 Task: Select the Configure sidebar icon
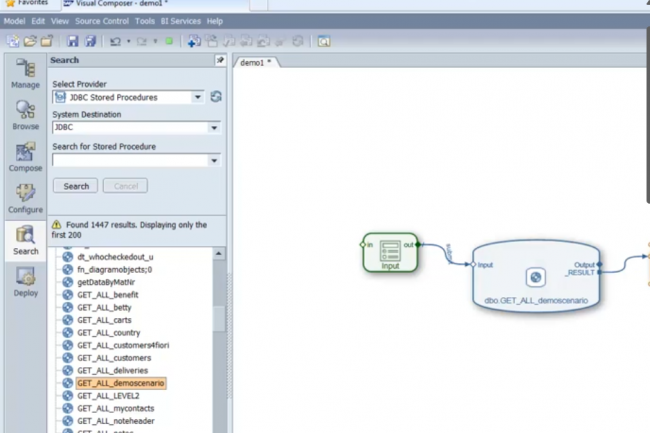[25, 197]
